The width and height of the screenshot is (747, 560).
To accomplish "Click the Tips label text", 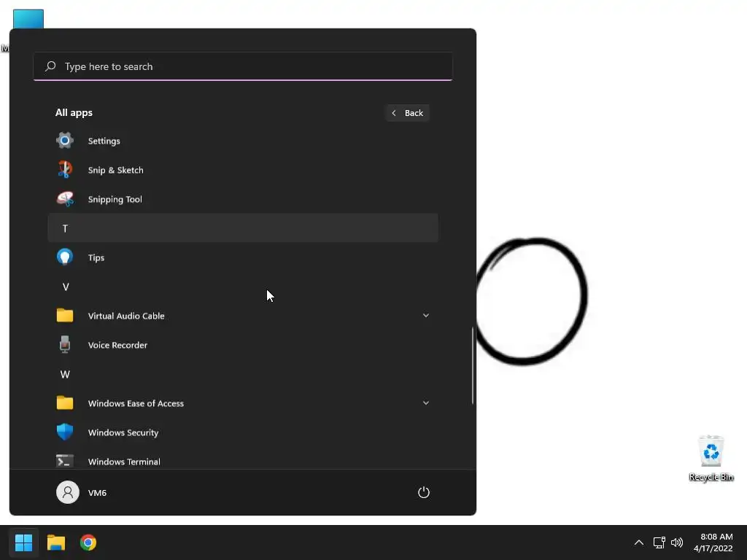I will click(x=96, y=257).
